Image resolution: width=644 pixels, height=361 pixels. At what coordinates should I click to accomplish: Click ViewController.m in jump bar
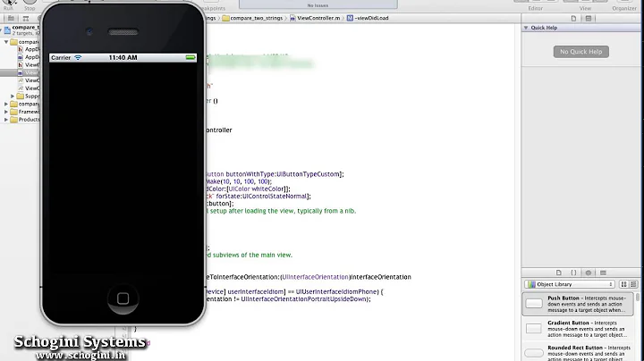pos(315,18)
